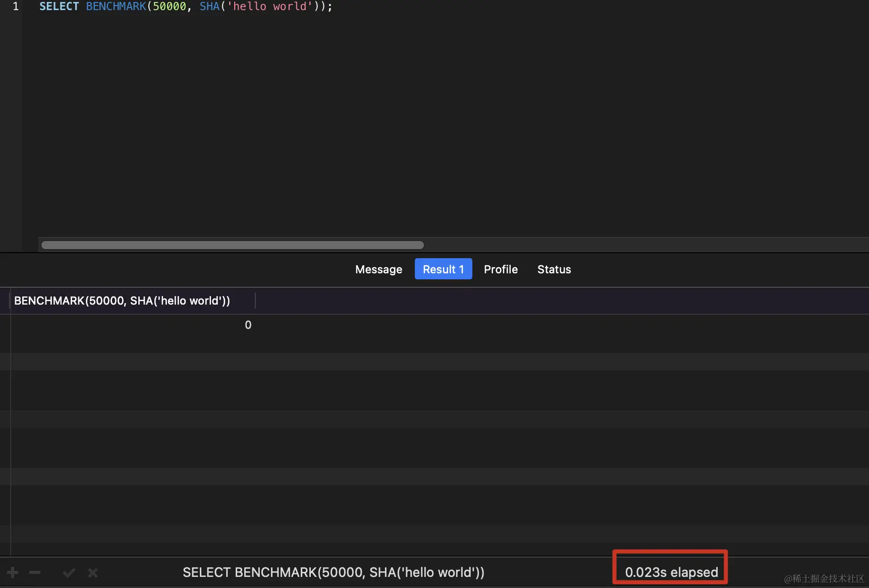This screenshot has height=588, width=869.
Task: View the Status tab
Action: click(554, 269)
